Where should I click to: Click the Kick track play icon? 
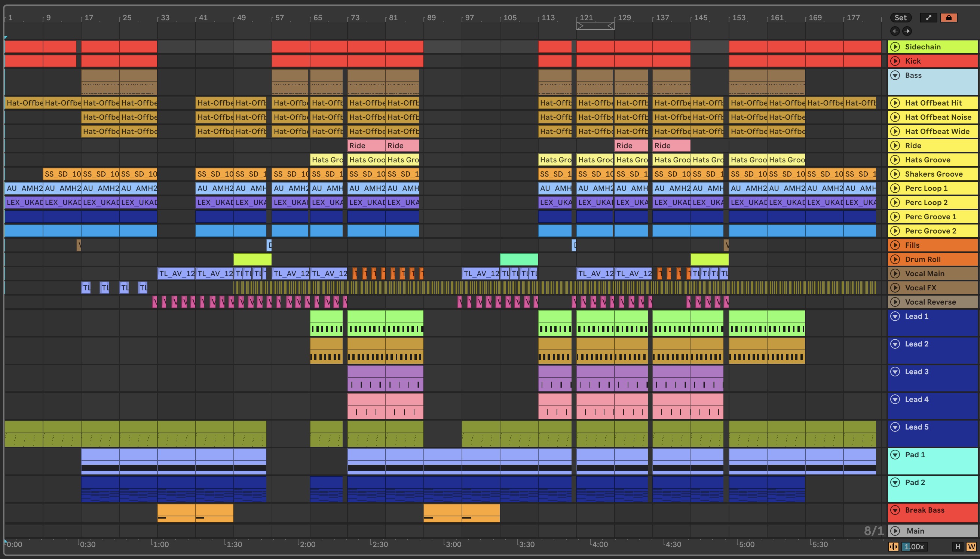(895, 61)
